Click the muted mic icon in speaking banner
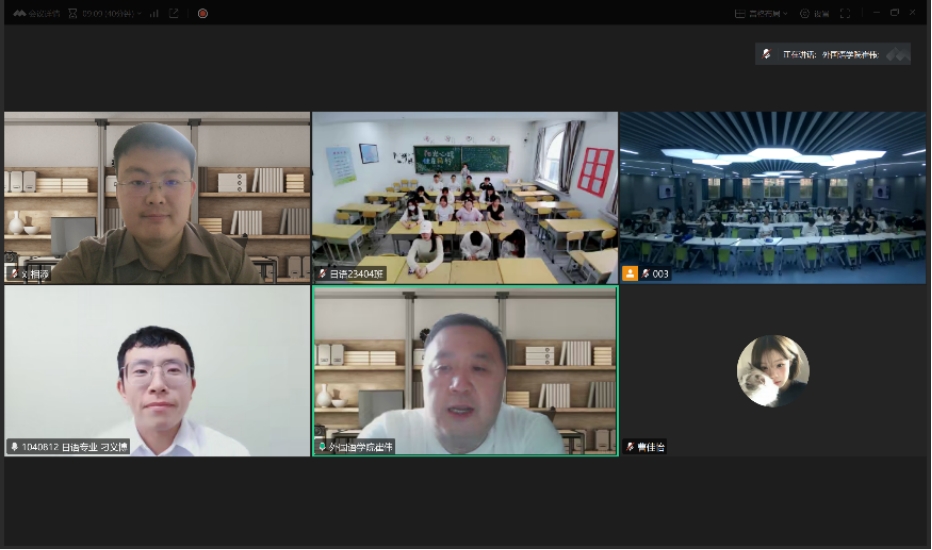 767,54
